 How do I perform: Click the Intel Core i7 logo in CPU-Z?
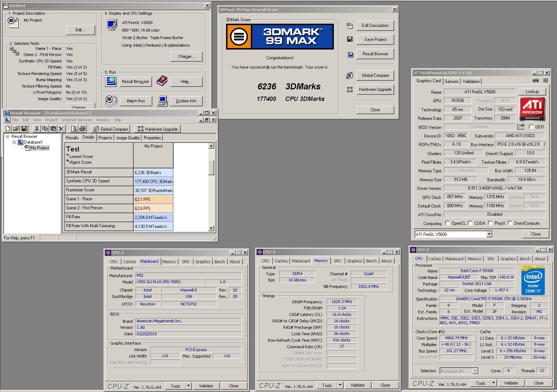point(533,280)
